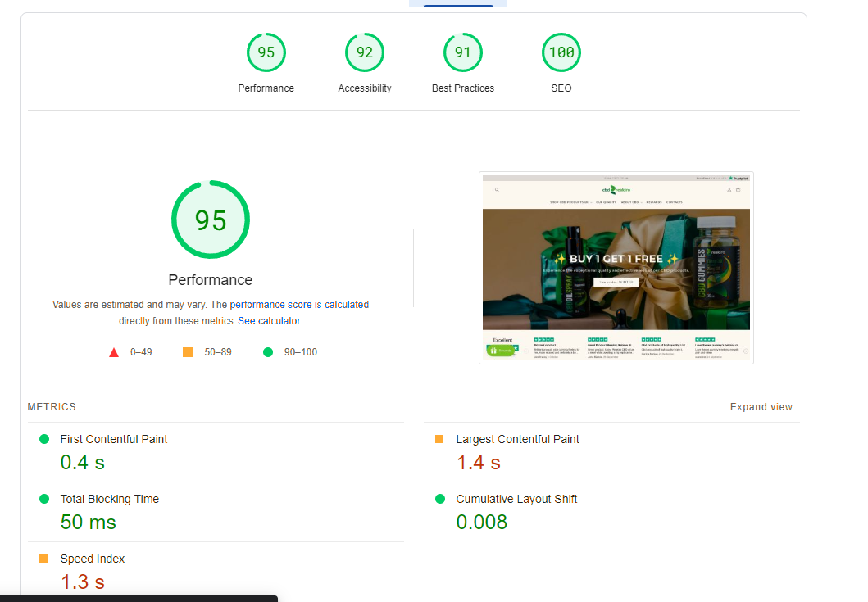The width and height of the screenshot is (868, 602).
Task: Click the 50–89 score range text
Action: 218,352
